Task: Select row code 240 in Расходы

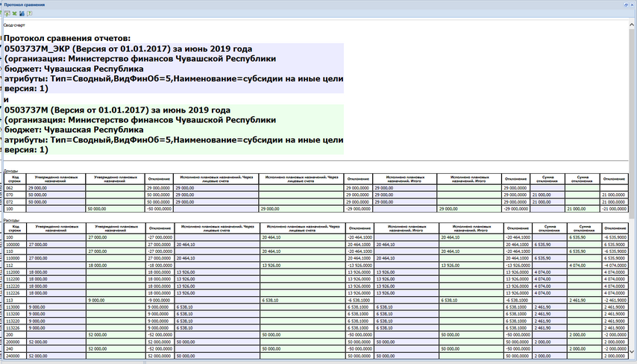Action: coord(16,349)
